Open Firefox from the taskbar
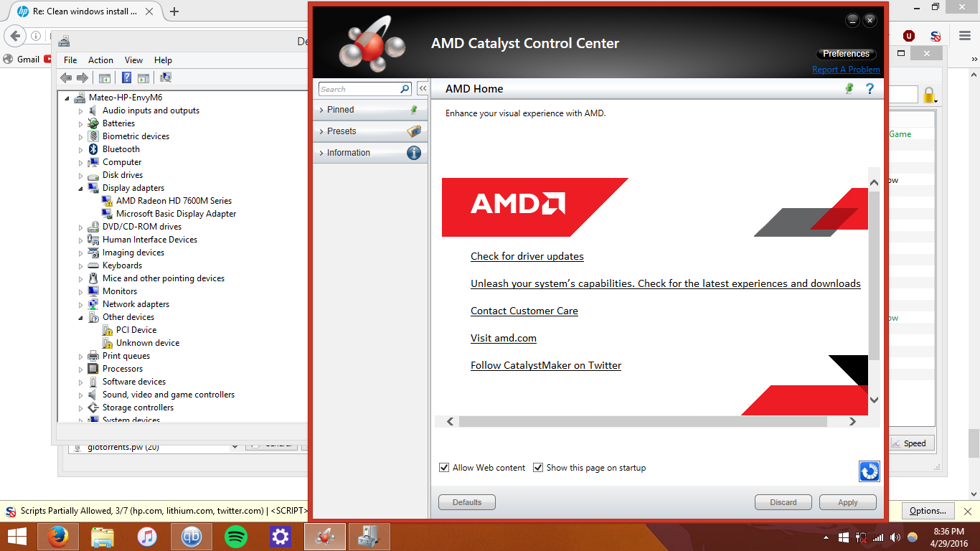Viewport: 980px width, 551px height. point(58,536)
